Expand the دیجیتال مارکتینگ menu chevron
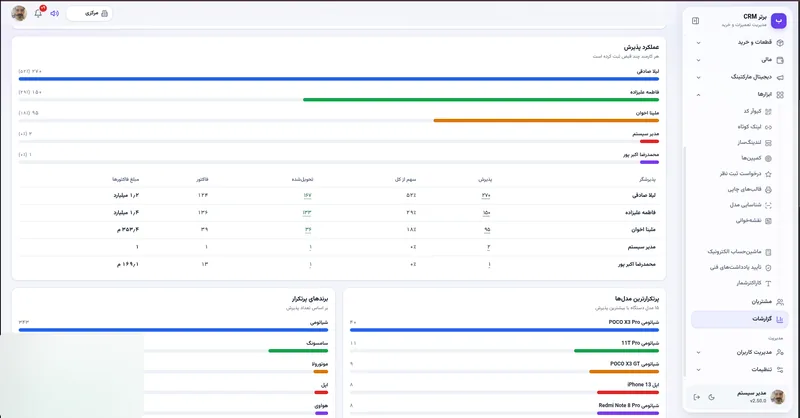Image resolution: width=800 pixels, height=418 pixels. click(x=698, y=78)
